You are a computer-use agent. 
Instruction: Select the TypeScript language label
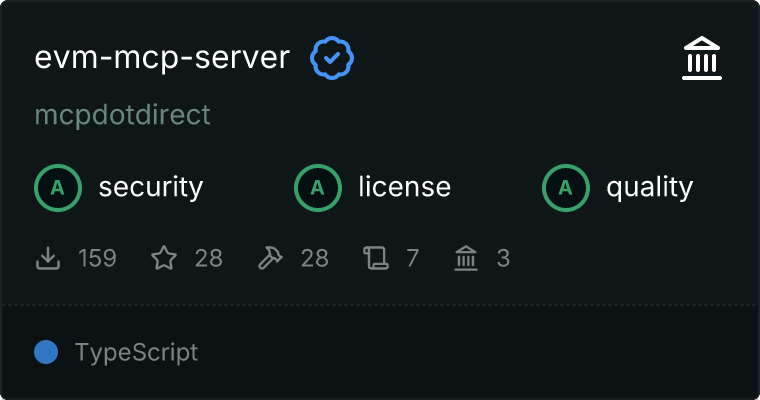coord(136,352)
